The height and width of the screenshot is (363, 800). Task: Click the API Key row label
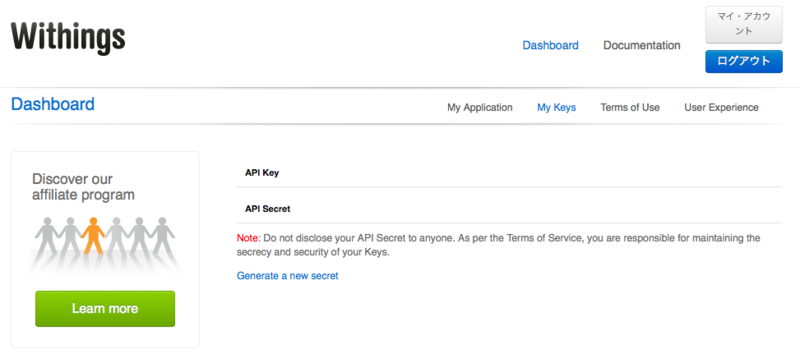[262, 173]
